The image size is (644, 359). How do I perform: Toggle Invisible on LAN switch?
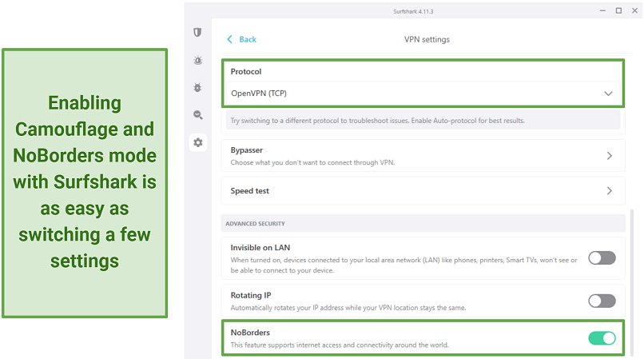coord(602,258)
